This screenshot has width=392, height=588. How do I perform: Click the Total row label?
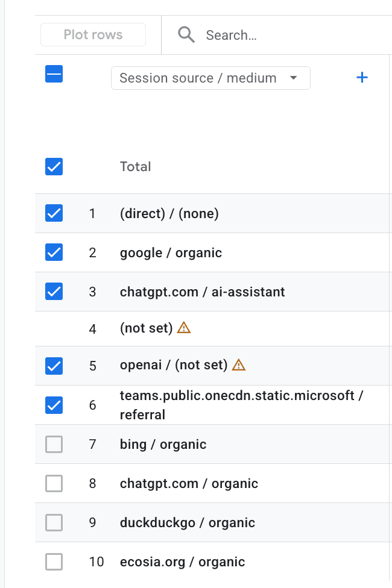136,166
